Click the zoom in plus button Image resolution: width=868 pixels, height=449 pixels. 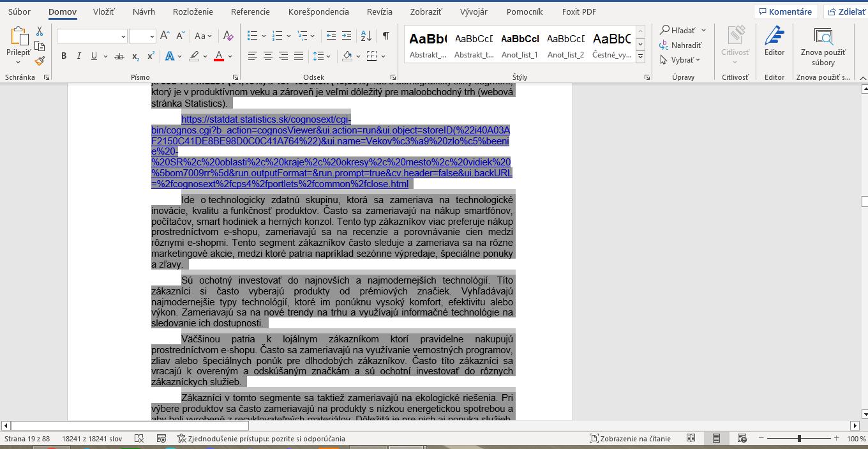837,439
